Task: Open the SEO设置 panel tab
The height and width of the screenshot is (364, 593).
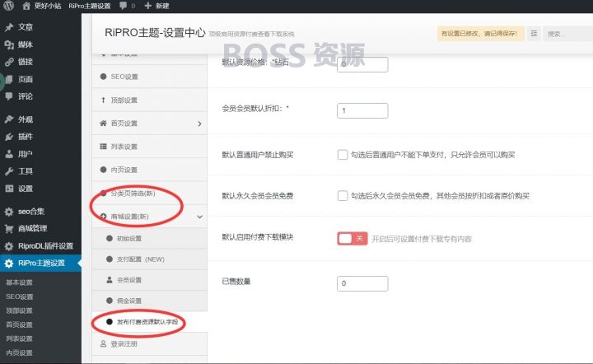Action: [149, 77]
